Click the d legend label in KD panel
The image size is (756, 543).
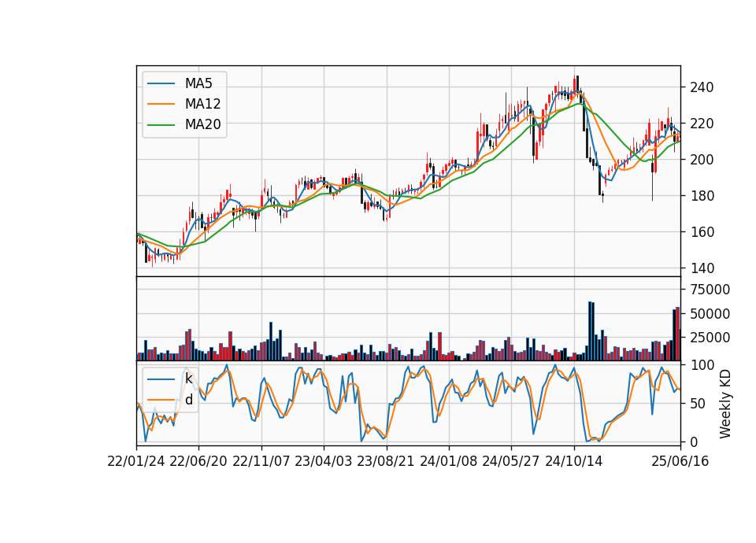point(188,400)
